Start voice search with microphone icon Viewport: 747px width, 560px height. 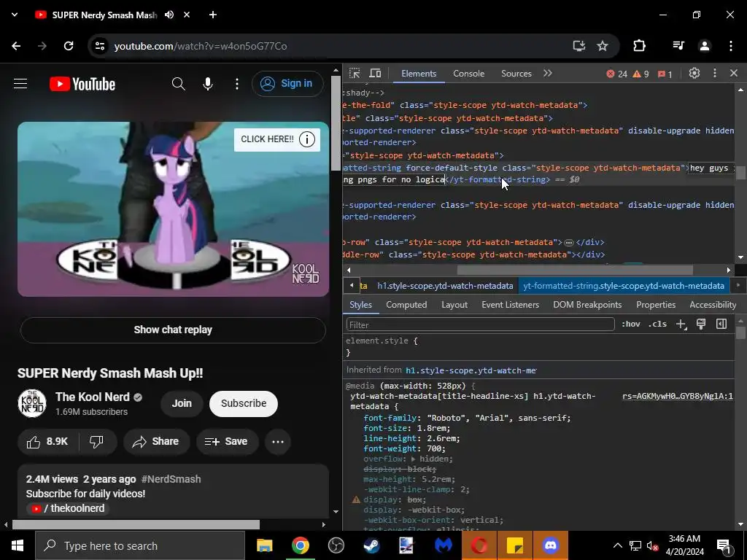[x=208, y=84]
